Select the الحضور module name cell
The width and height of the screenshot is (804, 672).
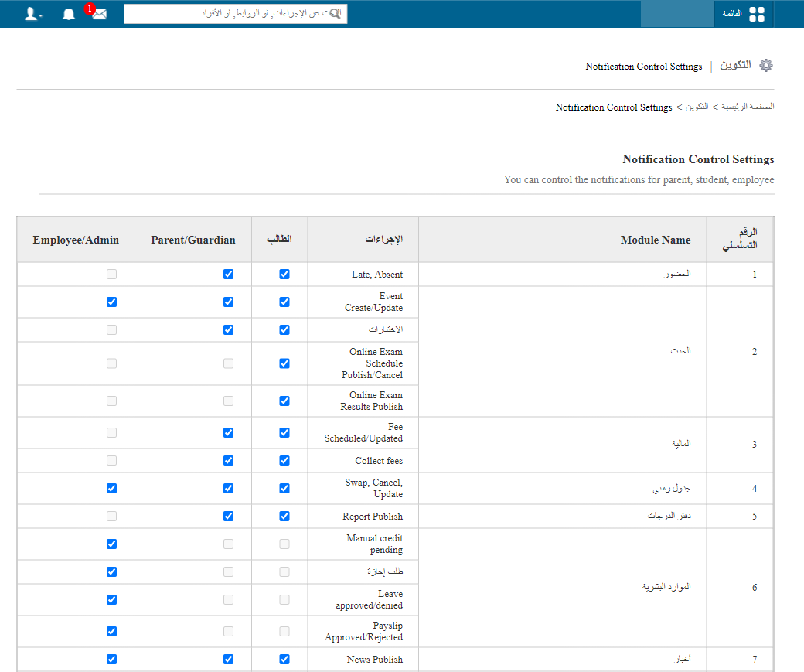pyautogui.click(x=563, y=274)
